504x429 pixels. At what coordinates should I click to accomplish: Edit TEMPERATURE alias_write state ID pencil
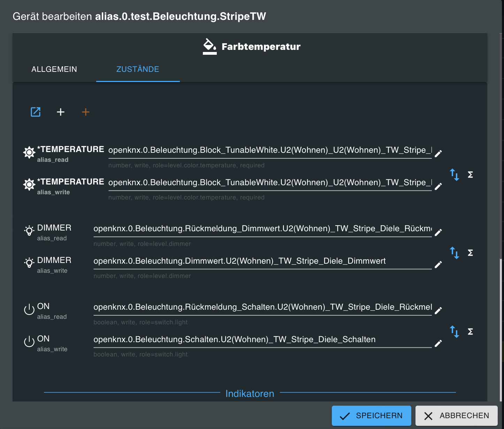438,186
